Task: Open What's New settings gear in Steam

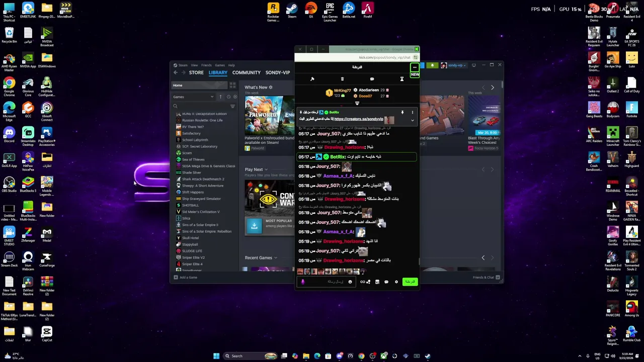Action: pos(270,87)
